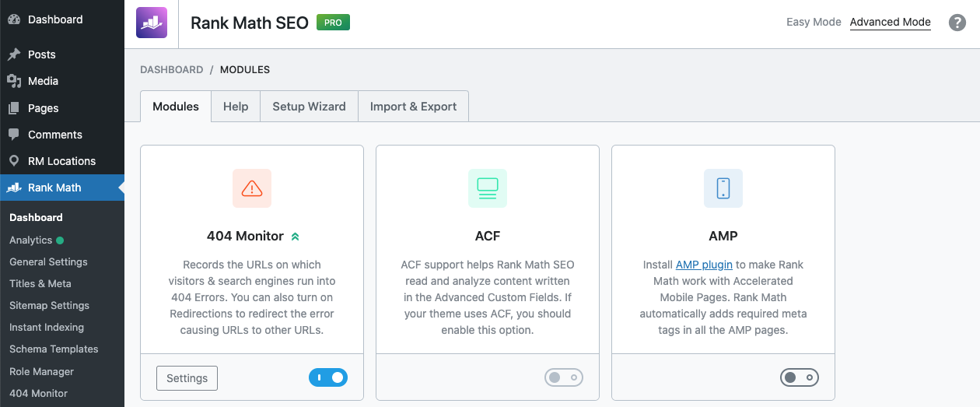Switch to Easy Mode
This screenshot has width=980, height=407.
coord(814,22)
